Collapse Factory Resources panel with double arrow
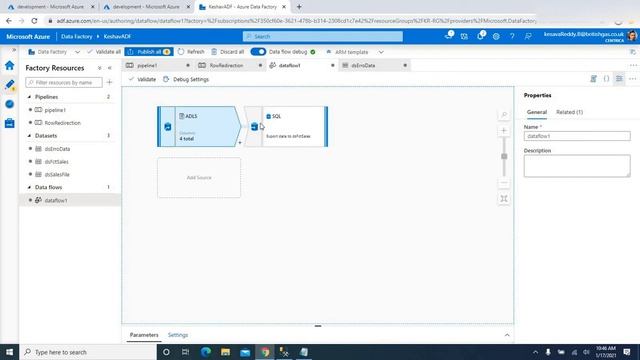Viewport: 640px width, 360px height. (x=110, y=68)
